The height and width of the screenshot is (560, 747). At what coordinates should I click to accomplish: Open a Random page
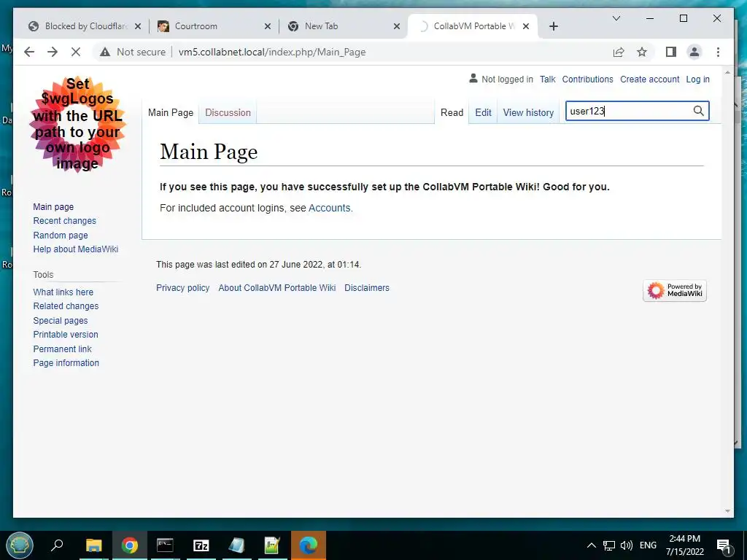pos(61,236)
